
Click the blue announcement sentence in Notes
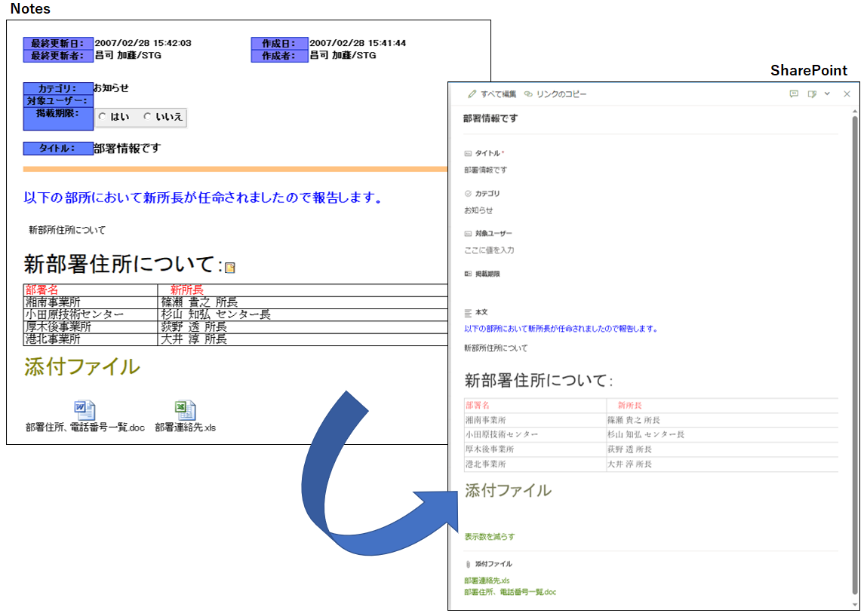click(x=203, y=198)
